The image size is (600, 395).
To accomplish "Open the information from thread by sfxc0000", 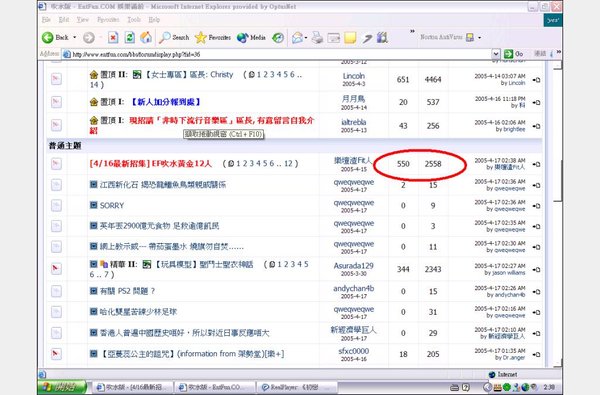I will [192, 354].
